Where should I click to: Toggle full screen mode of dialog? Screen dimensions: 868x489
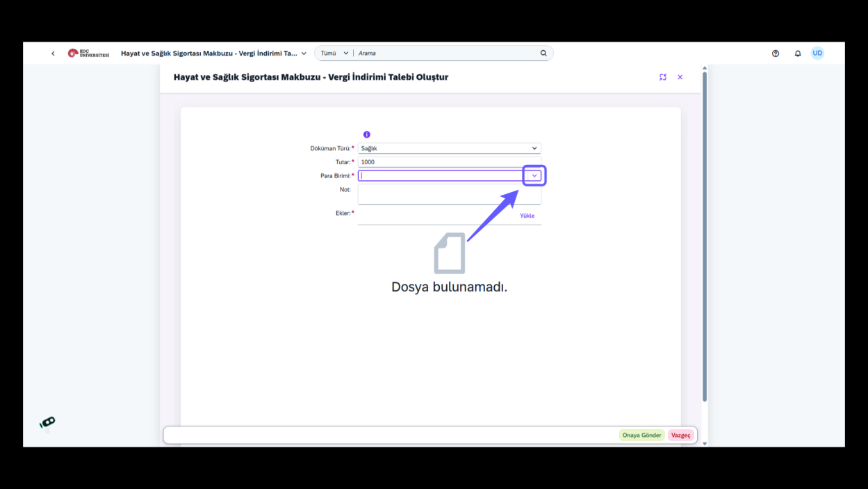pyautogui.click(x=663, y=77)
